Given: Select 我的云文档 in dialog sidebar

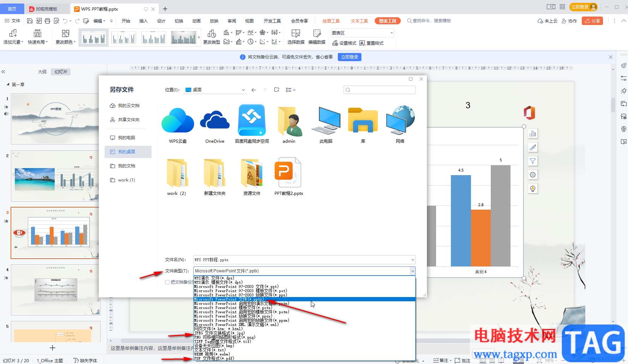Looking at the screenshot, I should (x=125, y=106).
